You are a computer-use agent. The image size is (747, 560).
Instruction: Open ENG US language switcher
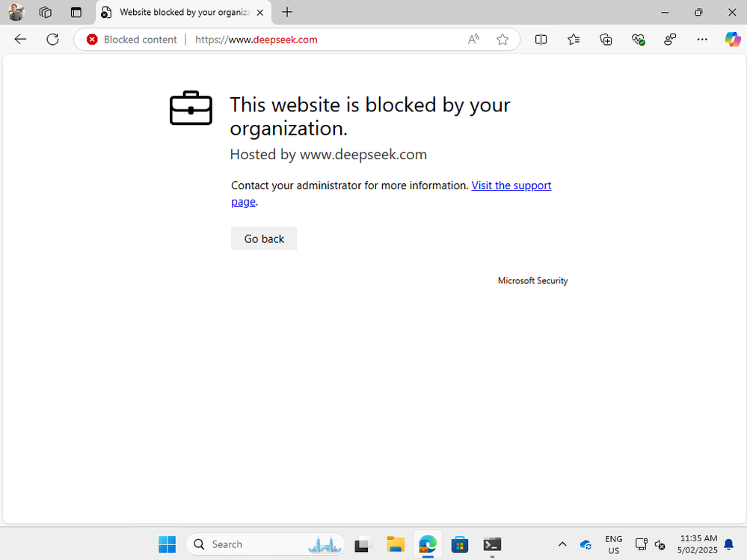coord(614,544)
